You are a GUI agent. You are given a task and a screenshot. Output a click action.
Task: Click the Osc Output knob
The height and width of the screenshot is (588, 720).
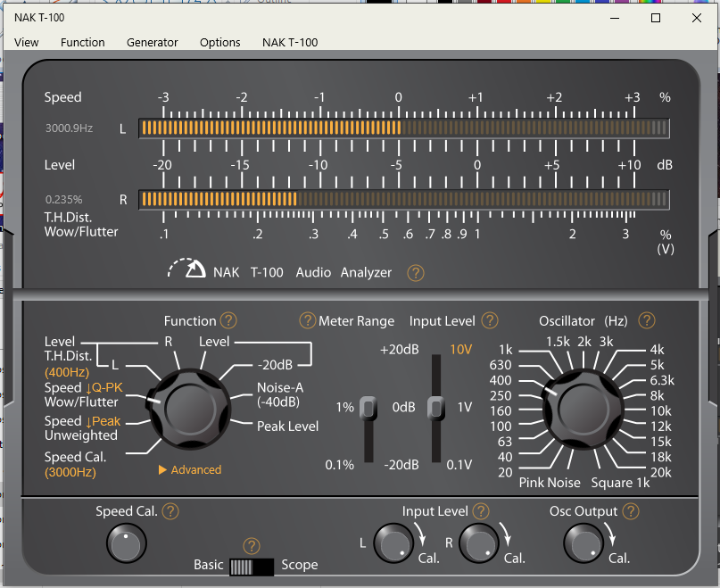pos(583,543)
